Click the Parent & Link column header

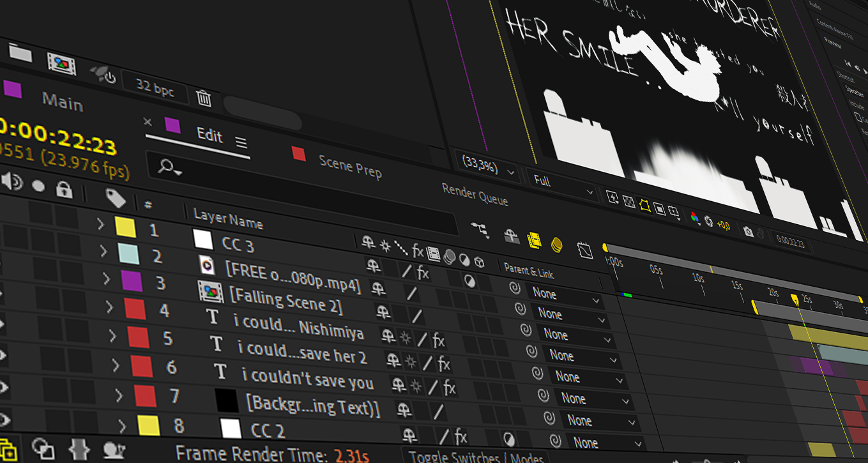(x=529, y=271)
